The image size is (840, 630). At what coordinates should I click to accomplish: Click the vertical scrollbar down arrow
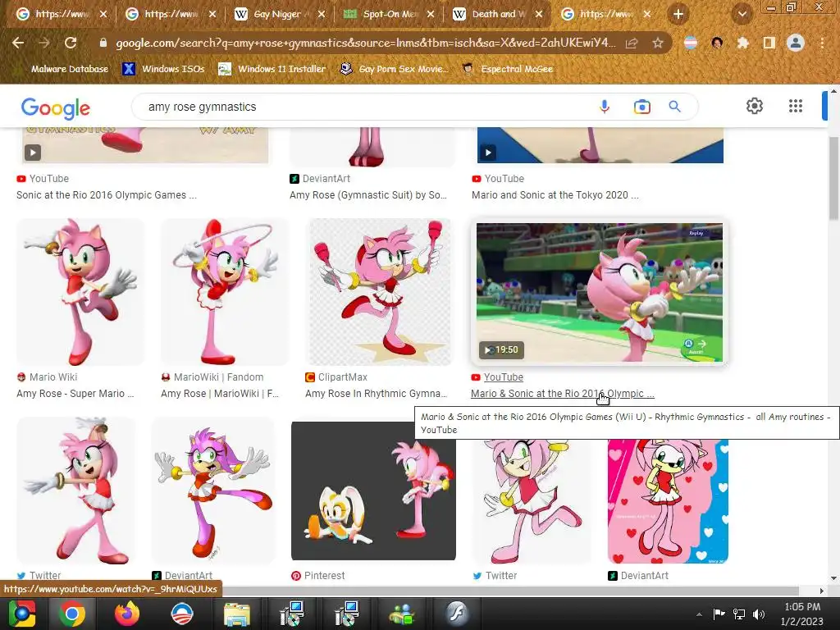coord(833,578)
